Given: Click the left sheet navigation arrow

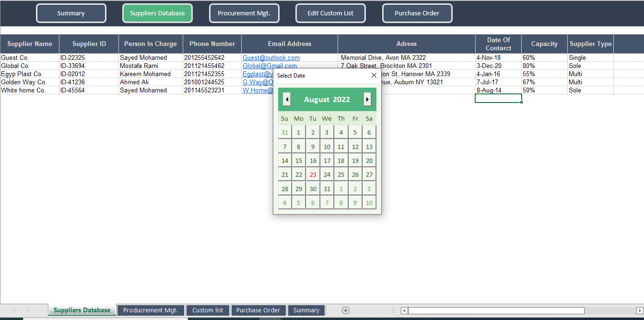Looking at the screenshot, I should [x=13, y=310].
